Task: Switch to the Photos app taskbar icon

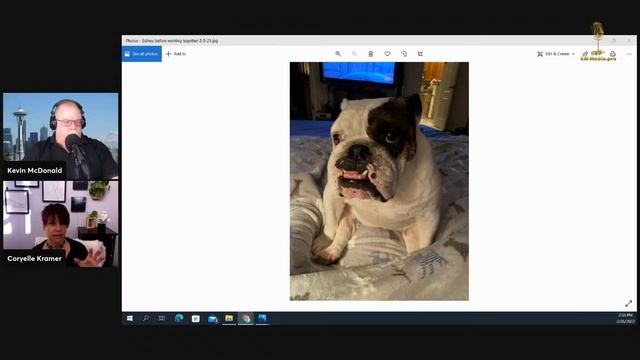Action: 262,318
